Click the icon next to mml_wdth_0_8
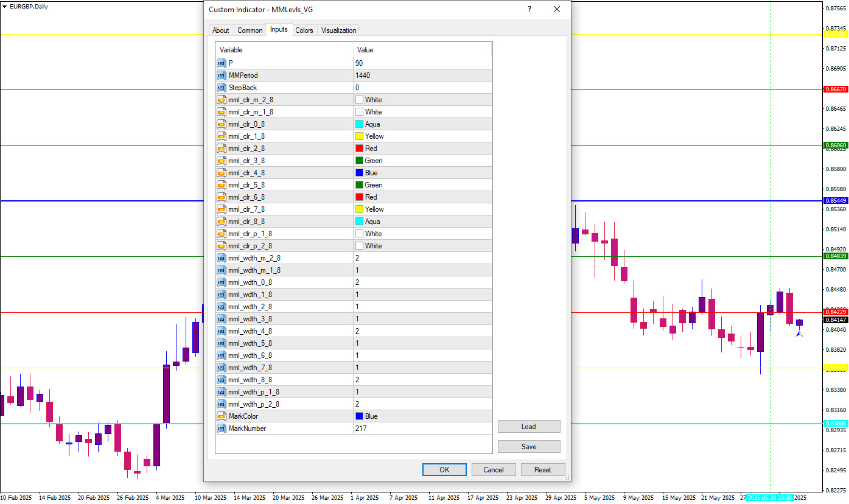This screenshot has width=849, height=504. (x=222, y=282)
